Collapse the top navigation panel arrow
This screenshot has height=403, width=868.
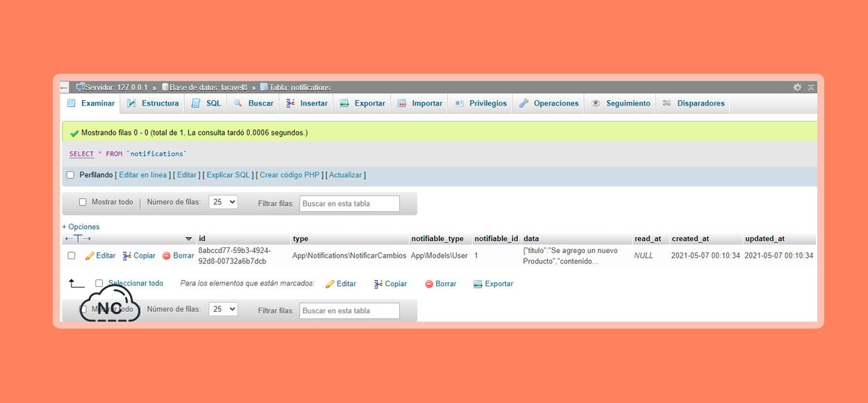[811, 88]
